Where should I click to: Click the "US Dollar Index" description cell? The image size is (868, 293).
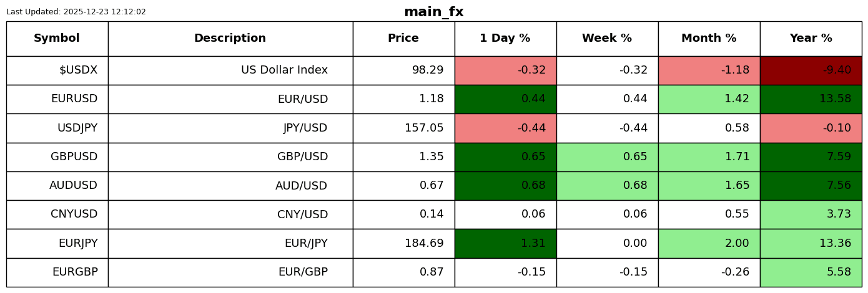pos(284,70)
